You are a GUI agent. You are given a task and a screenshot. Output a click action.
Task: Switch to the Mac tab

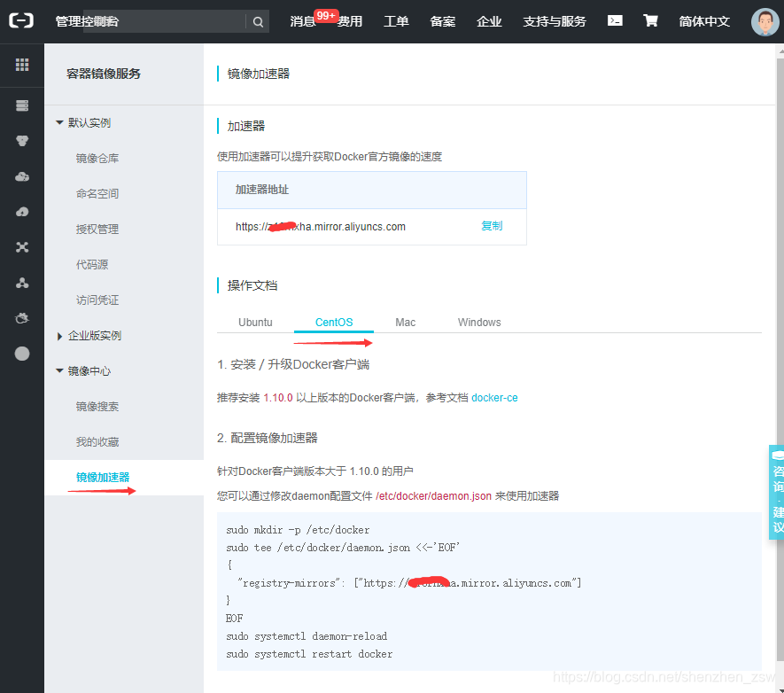click(406, 322)
